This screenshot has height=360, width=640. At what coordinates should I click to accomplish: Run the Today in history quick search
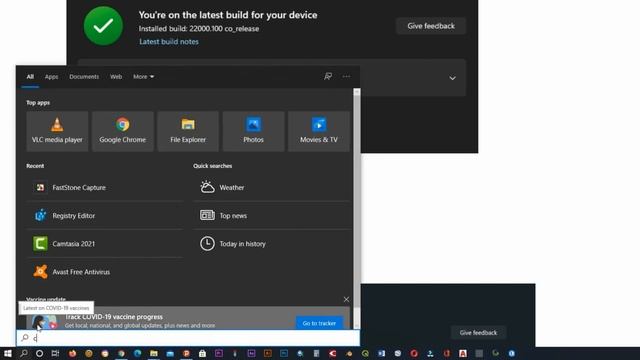tap(271, 244)
